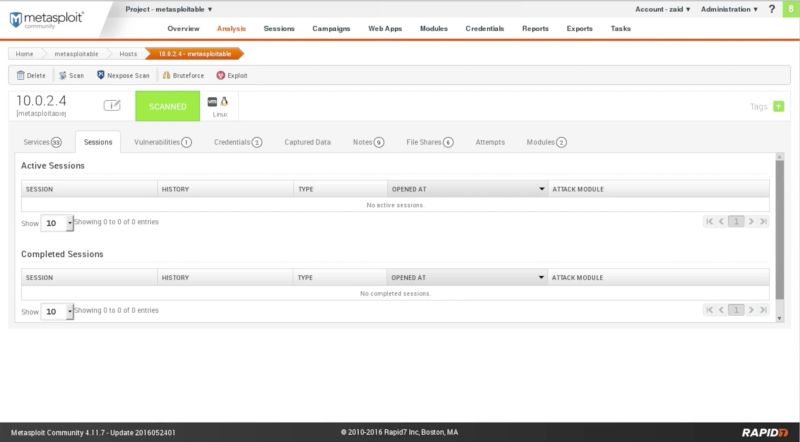This screenshot has height=442, width=800.
Task: Click the Home breadcrumb
Action: click(x=24, y=54)
